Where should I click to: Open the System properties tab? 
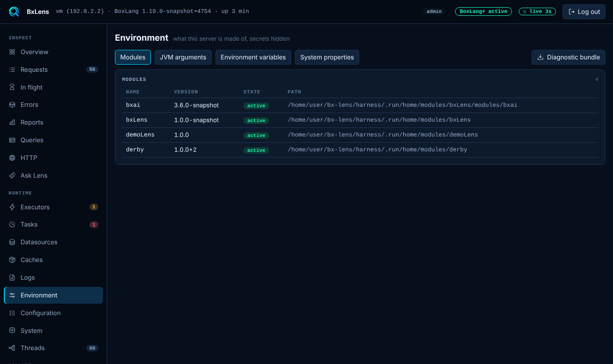pyautogui.click(x=327, y=57)
